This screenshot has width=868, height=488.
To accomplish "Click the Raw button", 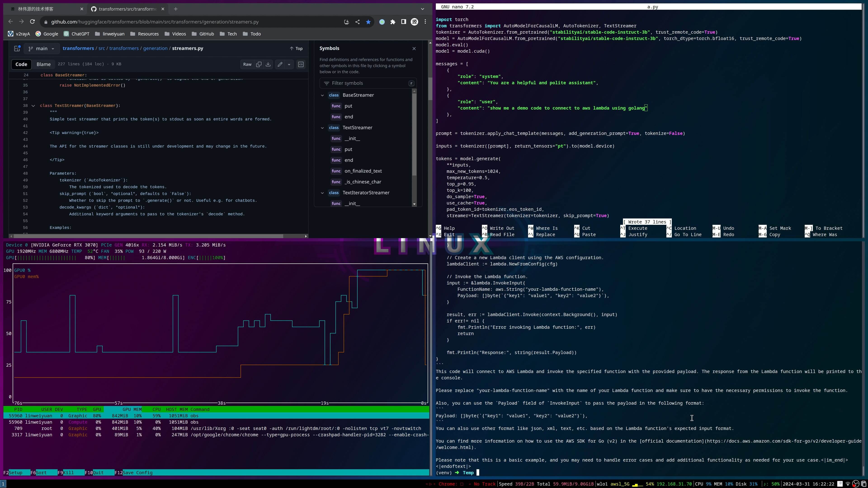I will 247,64.
